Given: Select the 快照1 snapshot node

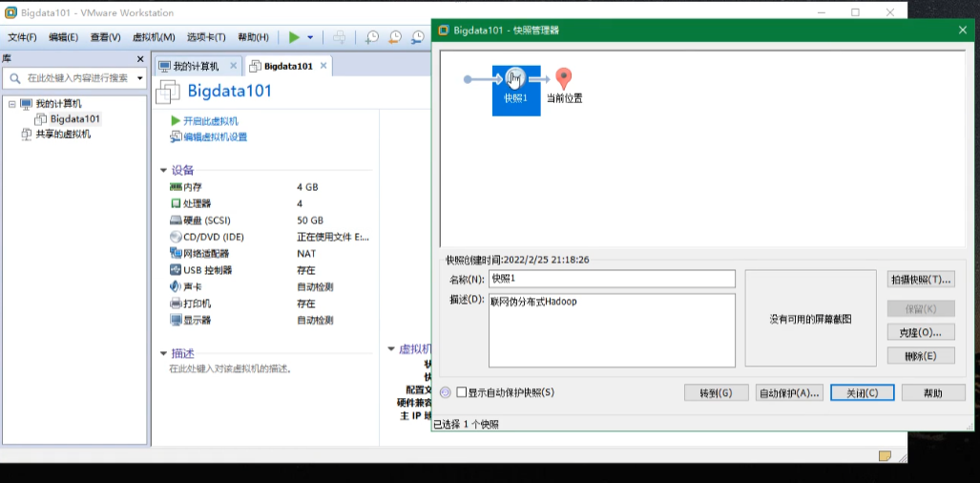Looking at the screenshot, I should (516, 90).
